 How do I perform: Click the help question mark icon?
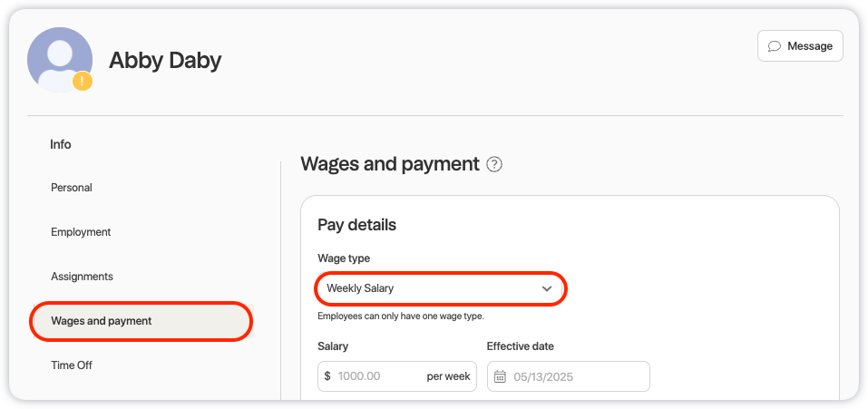click(x=493, y=164)
